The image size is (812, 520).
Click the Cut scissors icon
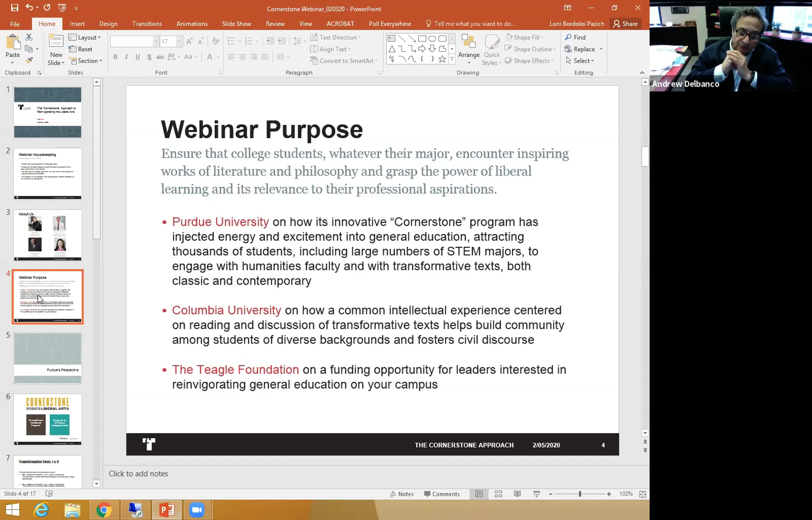[x=29, y=37]
